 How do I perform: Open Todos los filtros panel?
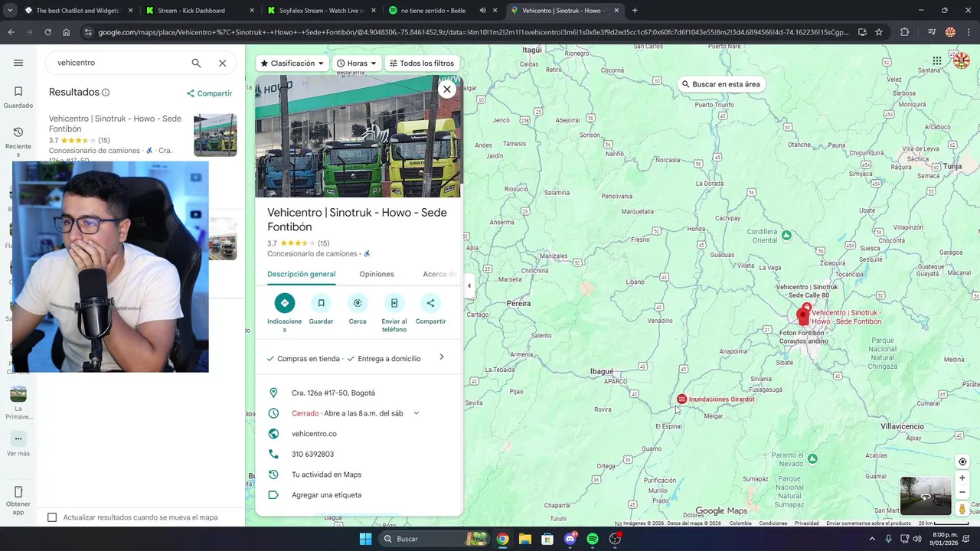[x=421, y=64]
